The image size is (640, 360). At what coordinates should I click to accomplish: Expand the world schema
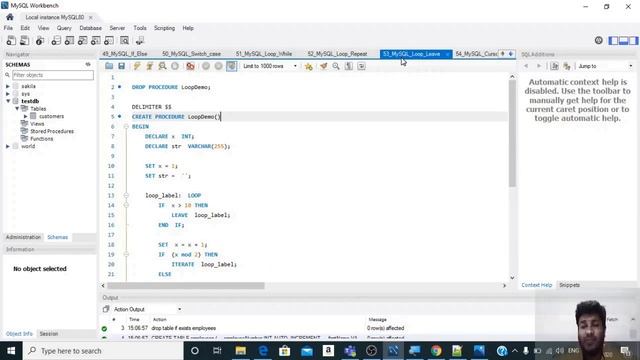pos(8,146)
